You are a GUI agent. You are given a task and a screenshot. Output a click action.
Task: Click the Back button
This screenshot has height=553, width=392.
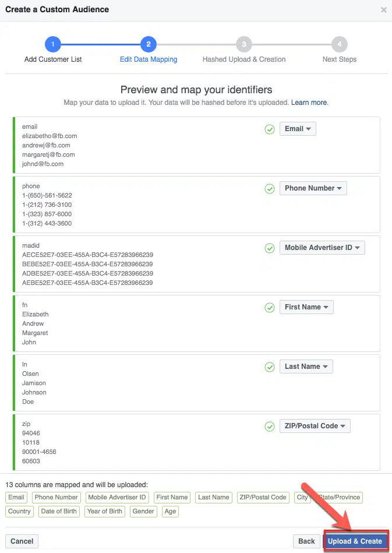pyautogui.click(x=306, y=541)
